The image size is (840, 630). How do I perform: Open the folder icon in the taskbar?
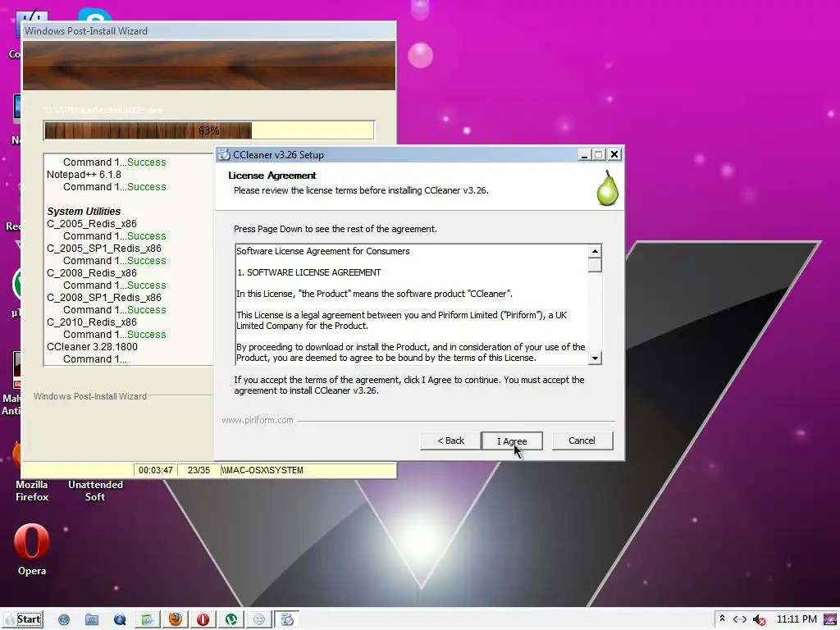point(92,620)
